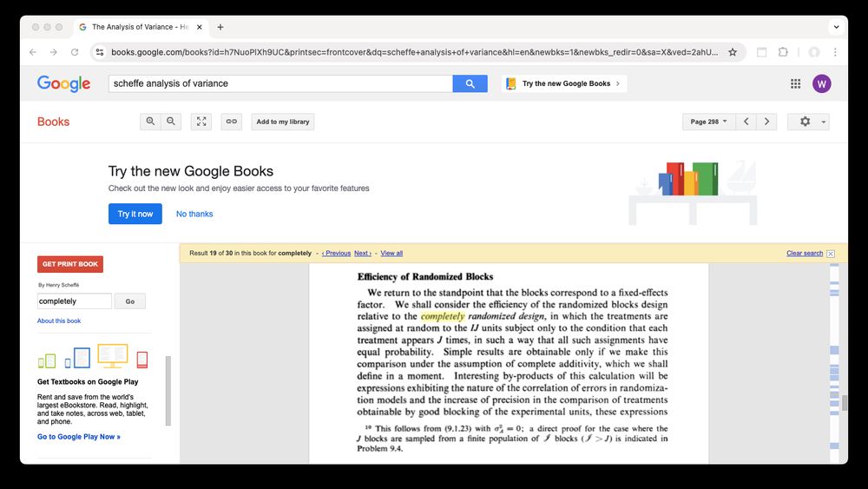The height and width of the screenshot is (489, 868).
Task: Expand the Page 298 dropdown
Action: pos(708,122)
